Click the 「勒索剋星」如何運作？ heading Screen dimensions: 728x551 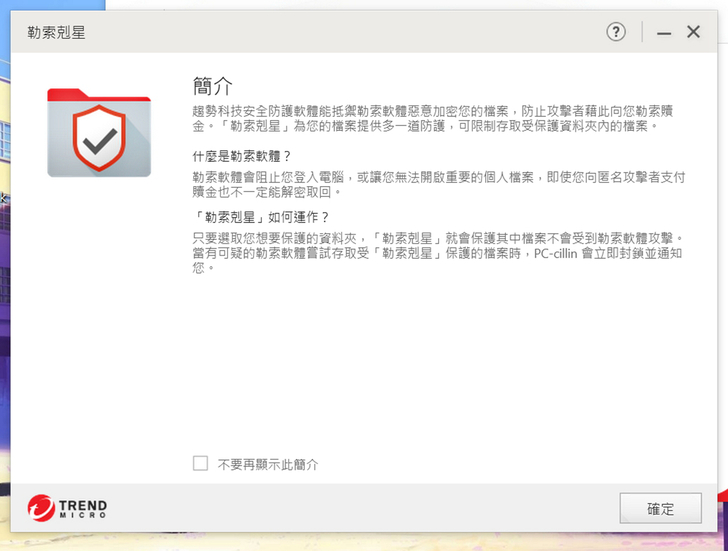pos(261,217)
